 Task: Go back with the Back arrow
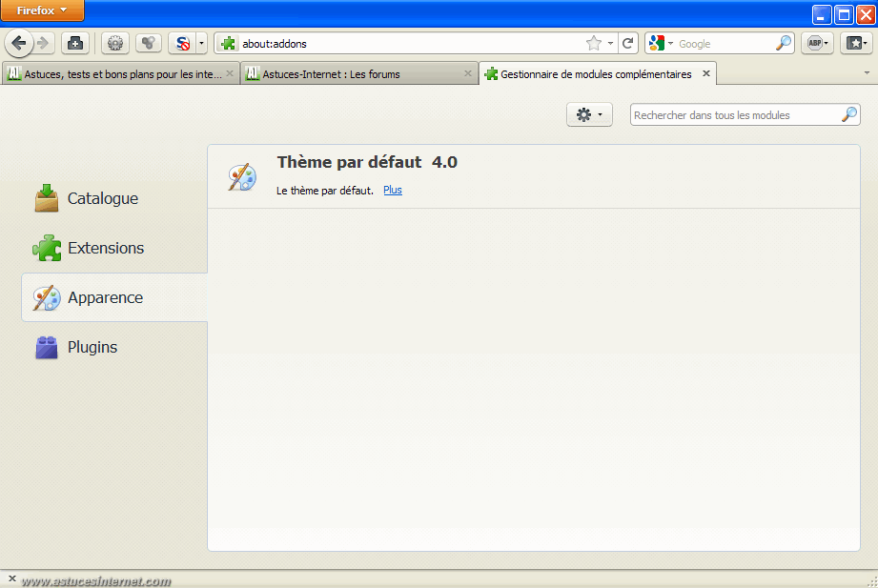click(x=19, y=43)
